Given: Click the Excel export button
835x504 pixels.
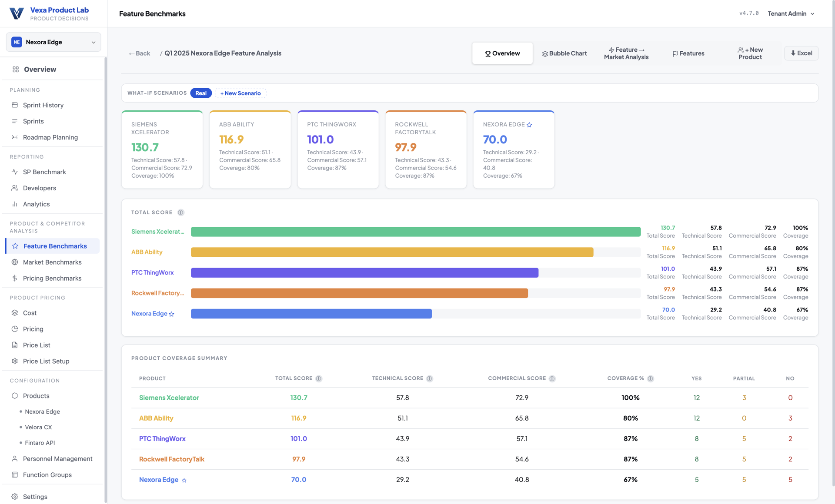Looking at the screenshot, I should pos(802,53).
